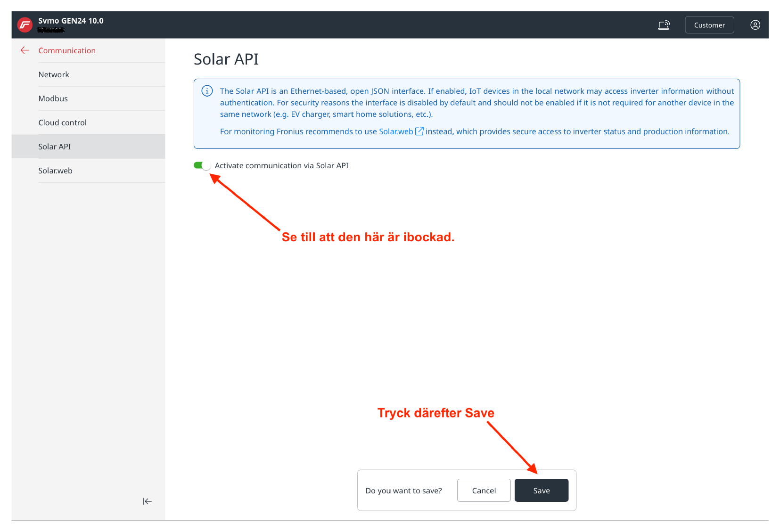Click the Solar API page heading
The height and width of the screenshot is (532, 780).
click(226, 59)
